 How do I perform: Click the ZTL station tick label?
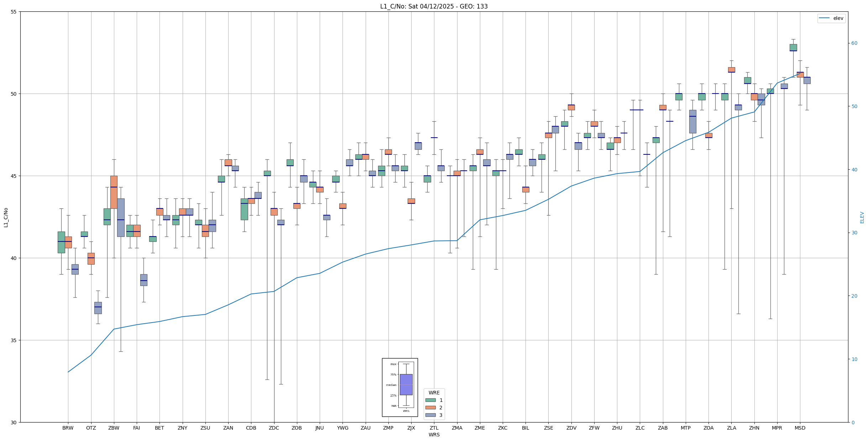pyautogui.click(x=434, y=428)
